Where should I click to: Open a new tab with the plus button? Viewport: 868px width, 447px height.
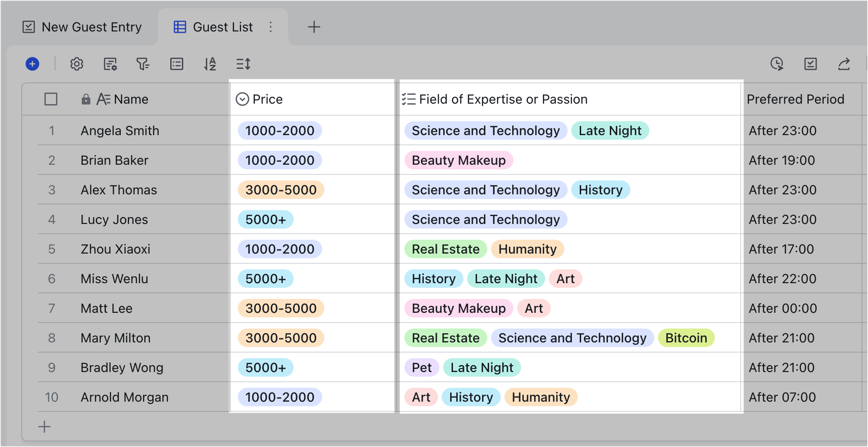pyautogui.click(x=314, y=27)
